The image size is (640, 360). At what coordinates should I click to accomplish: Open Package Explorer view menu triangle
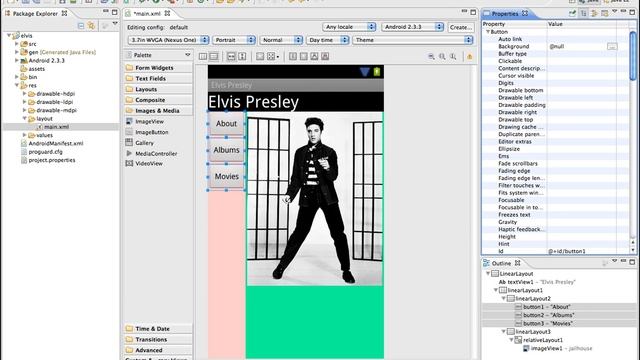pyautogui.click(x=115, y=24)
